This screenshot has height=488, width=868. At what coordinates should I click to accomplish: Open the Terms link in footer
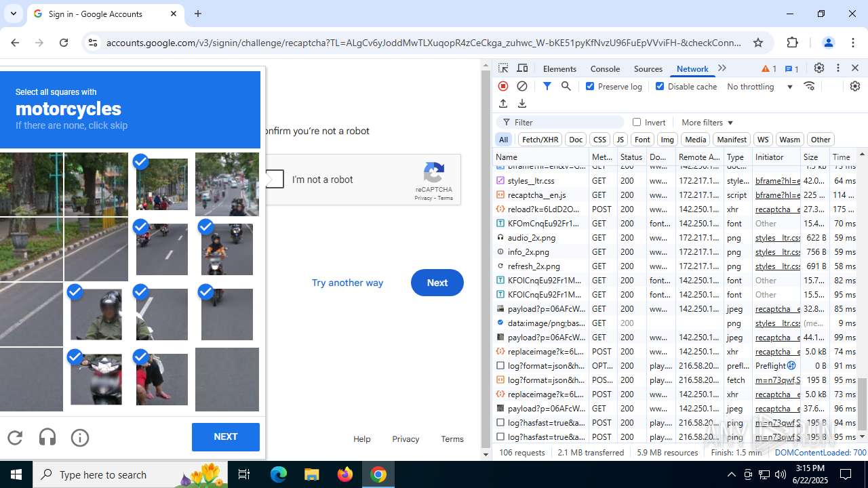(x=452, y=439)
